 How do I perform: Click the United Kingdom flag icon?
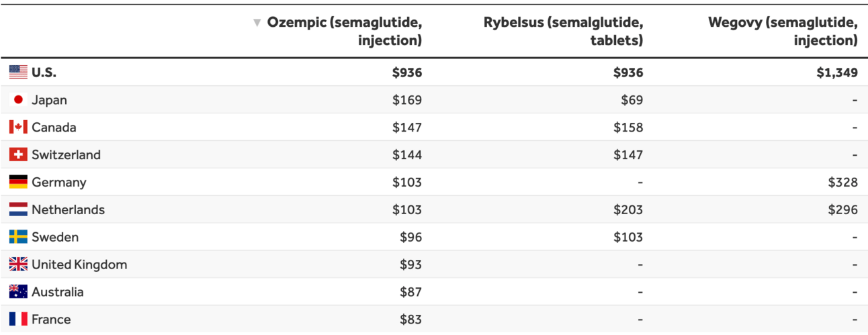[18, 265]
